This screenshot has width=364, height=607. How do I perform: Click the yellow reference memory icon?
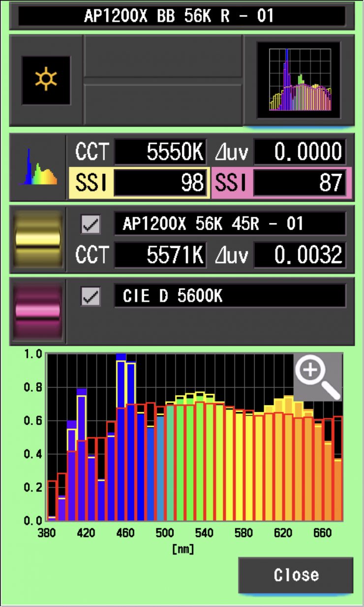38,239
